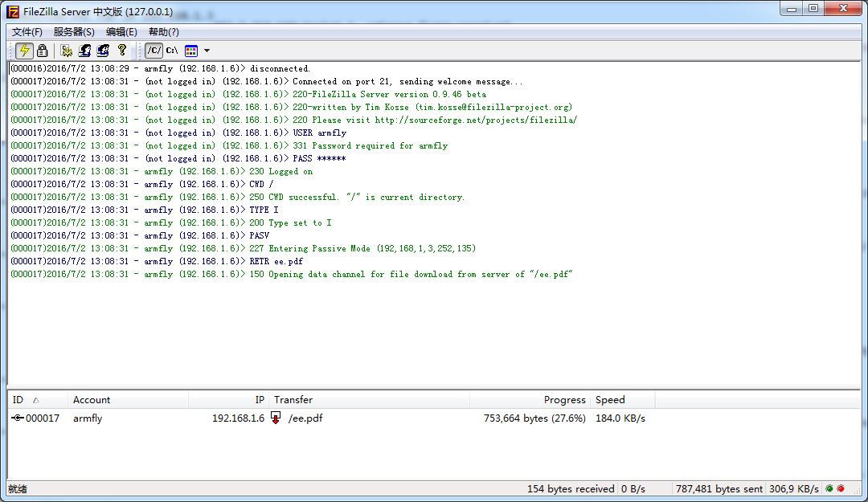Viewport: 868px width, 502px height.
Task: Toggle the server active lightning icon
Action: tap(24, 51)
